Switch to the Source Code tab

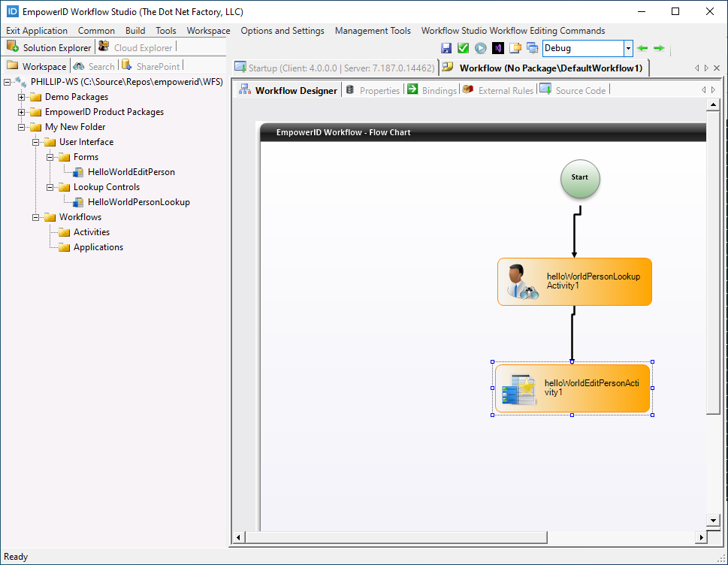(x=580, y=90)
